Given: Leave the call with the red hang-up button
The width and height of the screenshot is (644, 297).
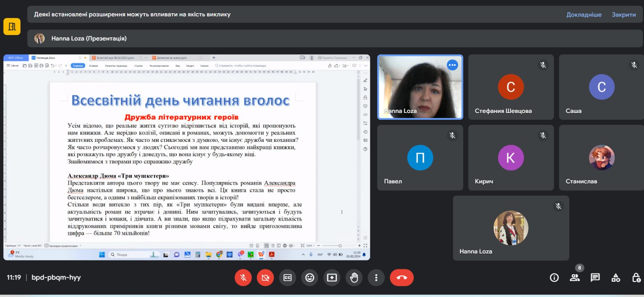Looking at the screenshot, I should pos(401,278).
